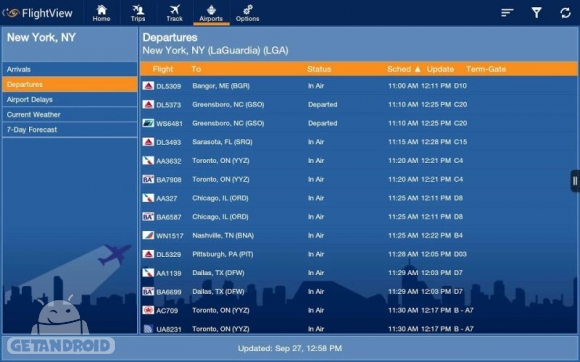Image resolution: width=580 pixels, height=362 pixels.
Task: Open the sort list icon
Action: [x=507, y=13]
